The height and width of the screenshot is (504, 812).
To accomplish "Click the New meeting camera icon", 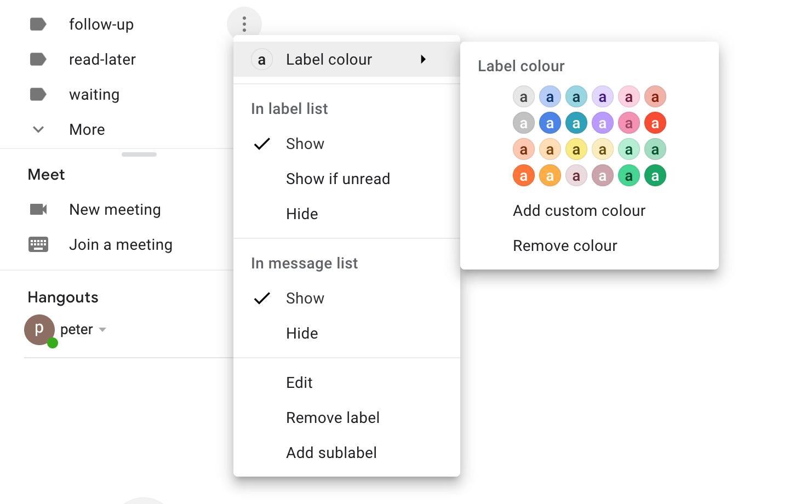I will coord(38,209).
